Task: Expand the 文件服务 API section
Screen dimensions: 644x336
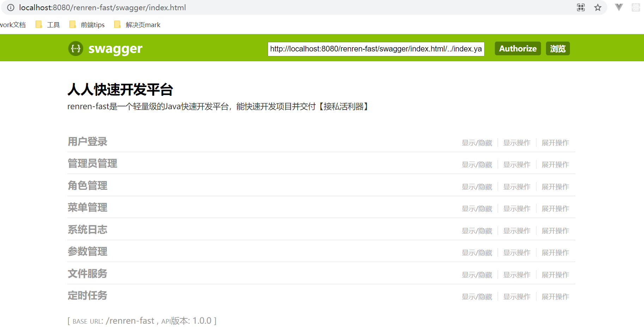Action: click(x=87, y=274)
